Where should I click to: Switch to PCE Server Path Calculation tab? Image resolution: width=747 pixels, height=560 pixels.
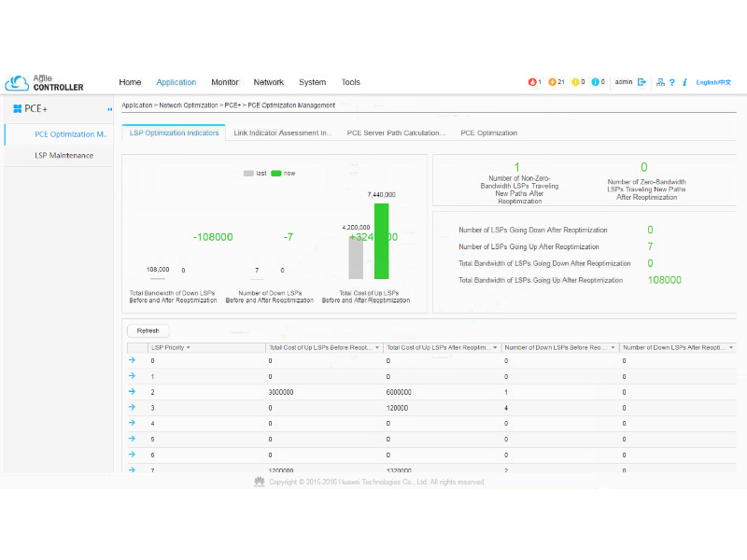pyautogui.click(x=396, y=133)
